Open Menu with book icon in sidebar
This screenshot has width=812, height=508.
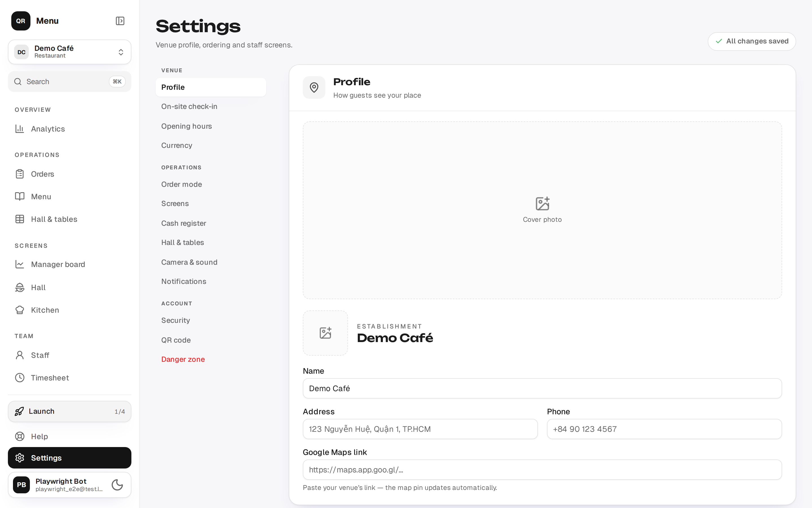point(69,196)
